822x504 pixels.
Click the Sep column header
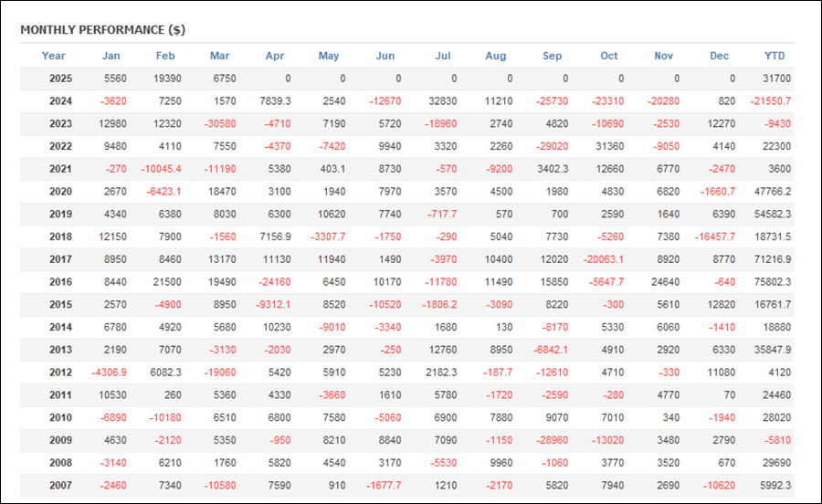552,56
